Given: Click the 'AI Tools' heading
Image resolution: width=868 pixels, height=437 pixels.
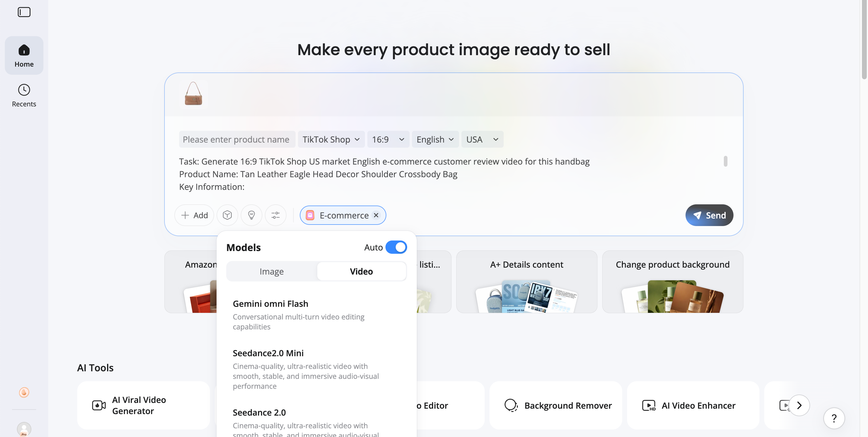Looking at the screenshot, I should [95, 368].
